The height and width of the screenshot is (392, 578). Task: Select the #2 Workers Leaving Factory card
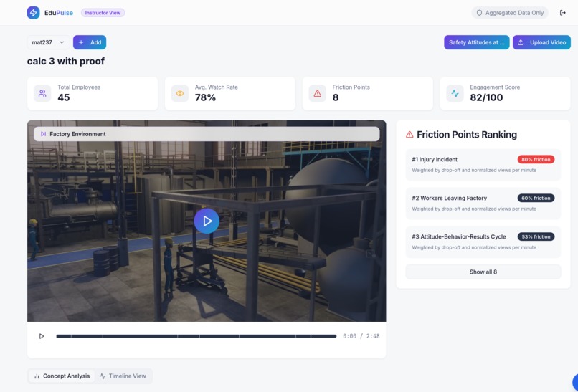pos(483,204)
